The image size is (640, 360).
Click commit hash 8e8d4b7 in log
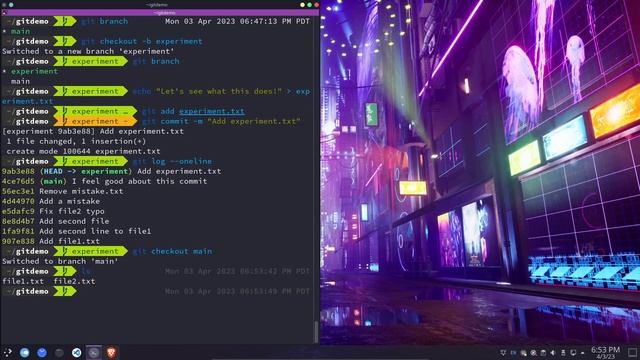coord(18,221)
